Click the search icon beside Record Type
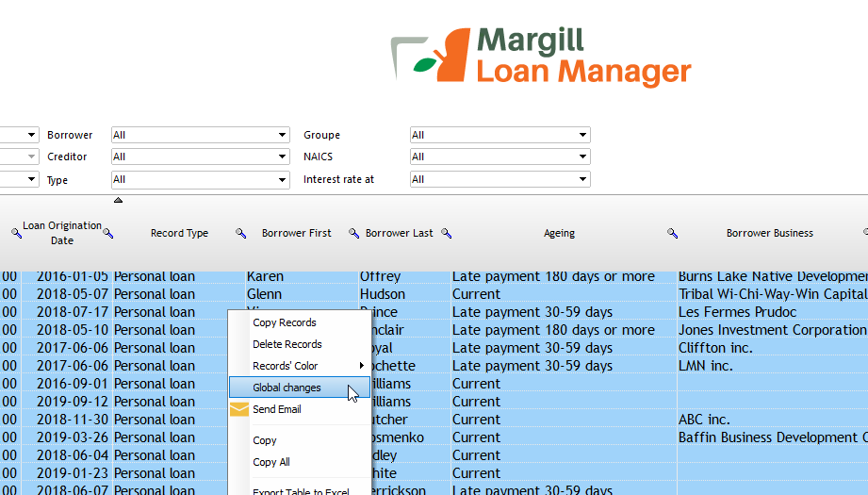Image resolution: width=868 pixels, height=495 pixels. (x=240, y=233)
